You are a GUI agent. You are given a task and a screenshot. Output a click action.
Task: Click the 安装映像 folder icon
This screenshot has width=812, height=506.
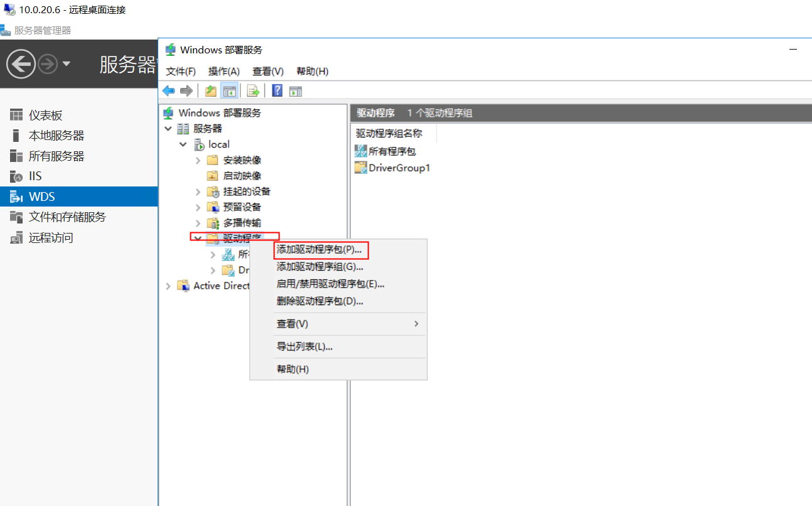click(x=213, y=160)
